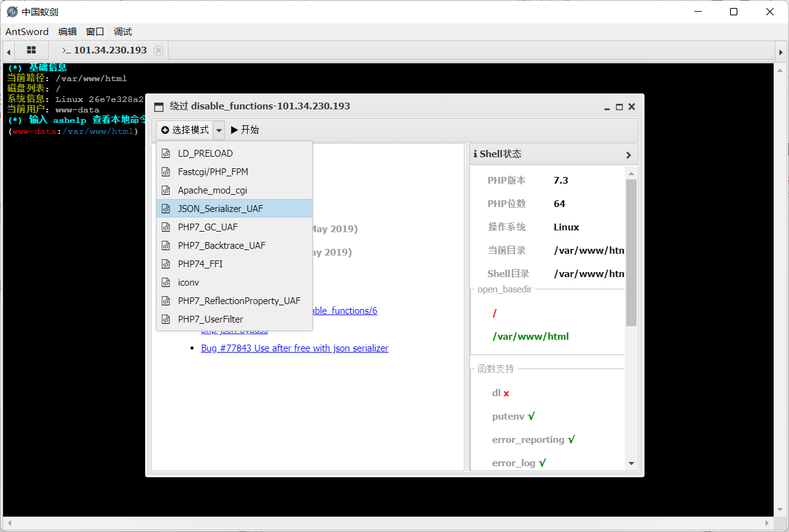Pick PHP74_FFI mode
The image size is (789, 532).
point(234,264)
